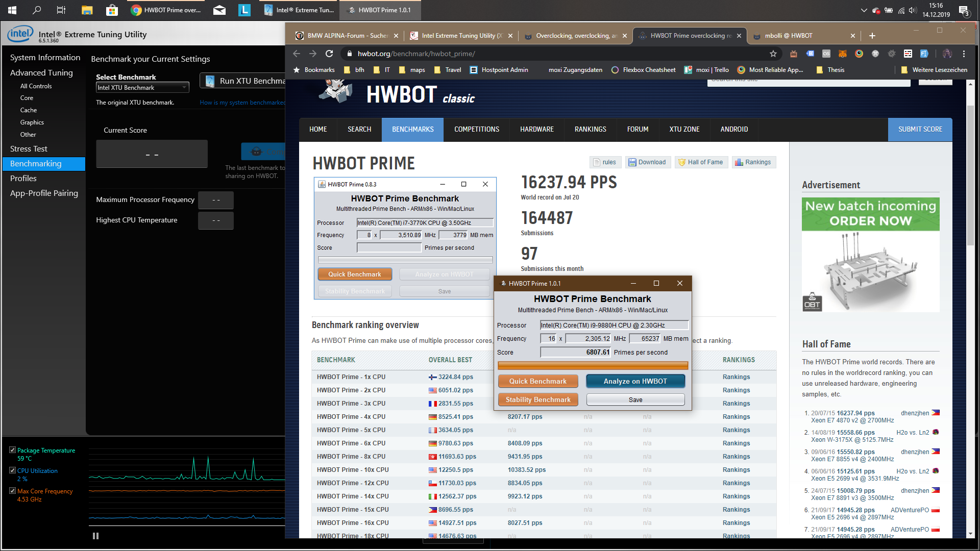Image resolution: width=980 pixels, height=551 pixels.
Task: Go forward in browser history
Action: coord(313,54)
